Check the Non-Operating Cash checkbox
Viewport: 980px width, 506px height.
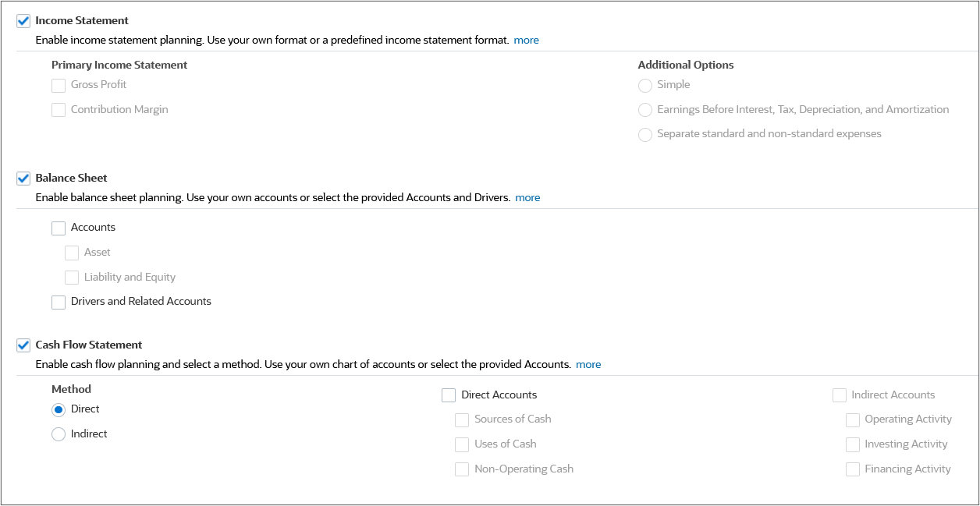[x=462, y=469]
